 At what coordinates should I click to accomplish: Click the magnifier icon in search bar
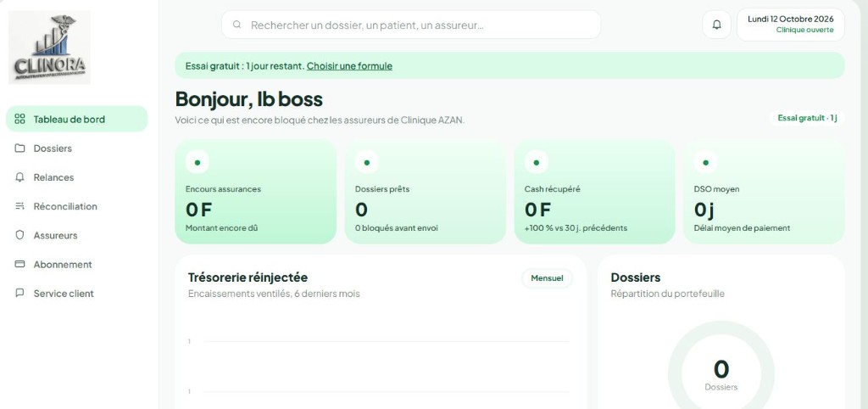tap(237, 25)
